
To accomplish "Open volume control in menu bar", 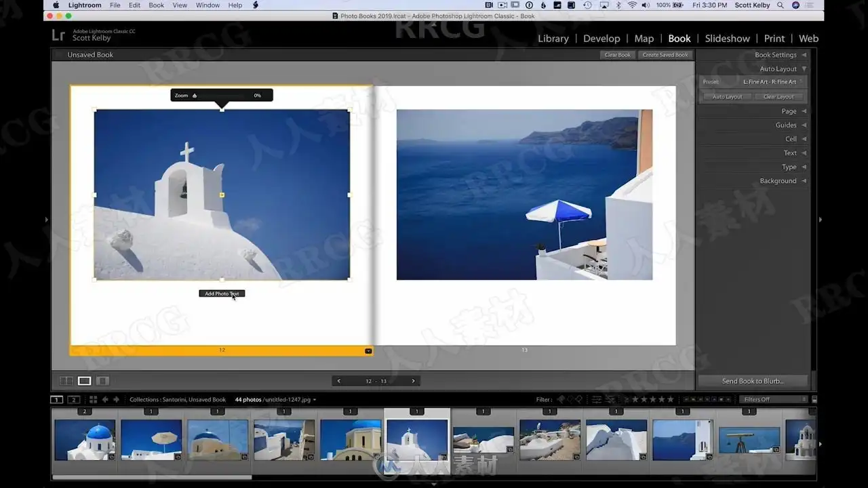I will (645, 5).
